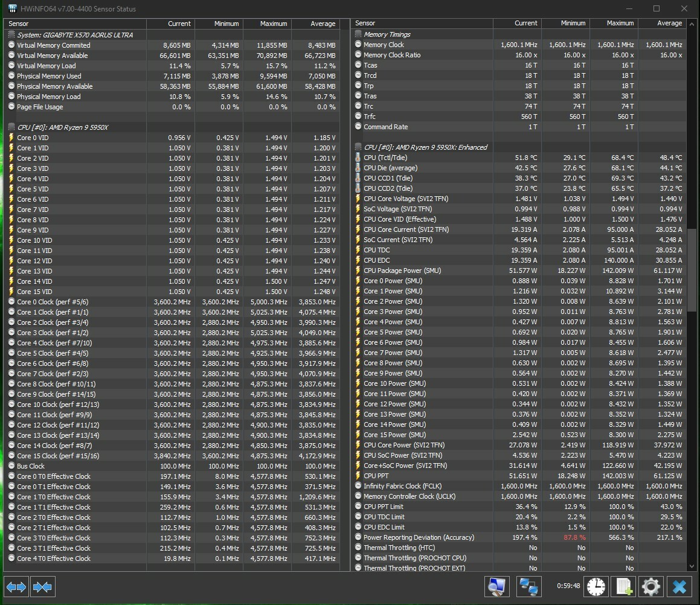Click the red 87.8 % minimum value

click(x=574, y=537)
